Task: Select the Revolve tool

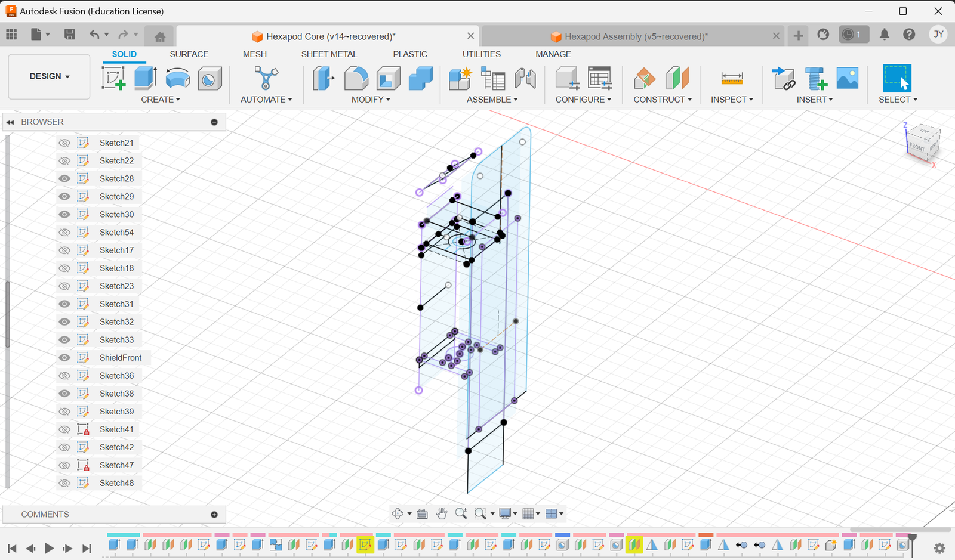Action: (177, 78)
